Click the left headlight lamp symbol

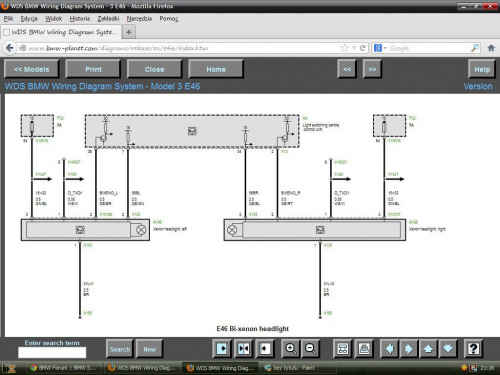pos(141,230)
